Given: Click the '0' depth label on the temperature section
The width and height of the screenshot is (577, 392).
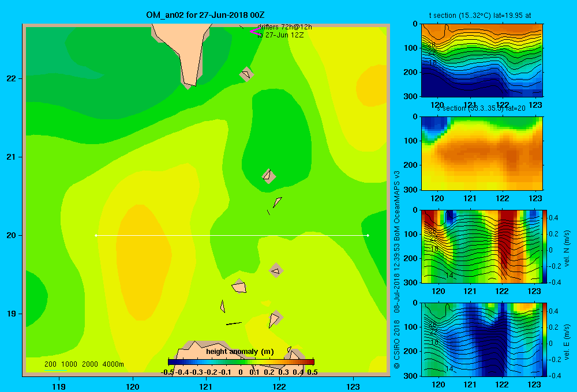Looking at the screenshot, I should (x=415, y=24).
